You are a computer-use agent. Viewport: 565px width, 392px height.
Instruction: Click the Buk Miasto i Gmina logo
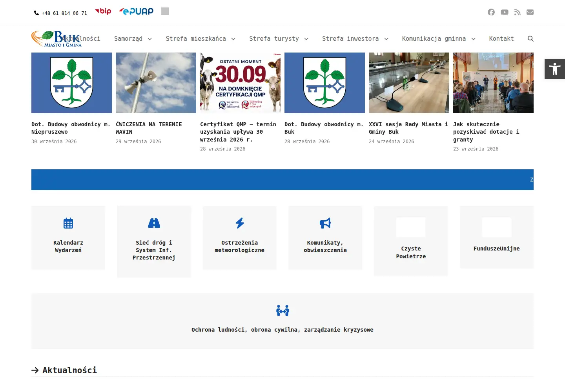click(x=56, y=39)
